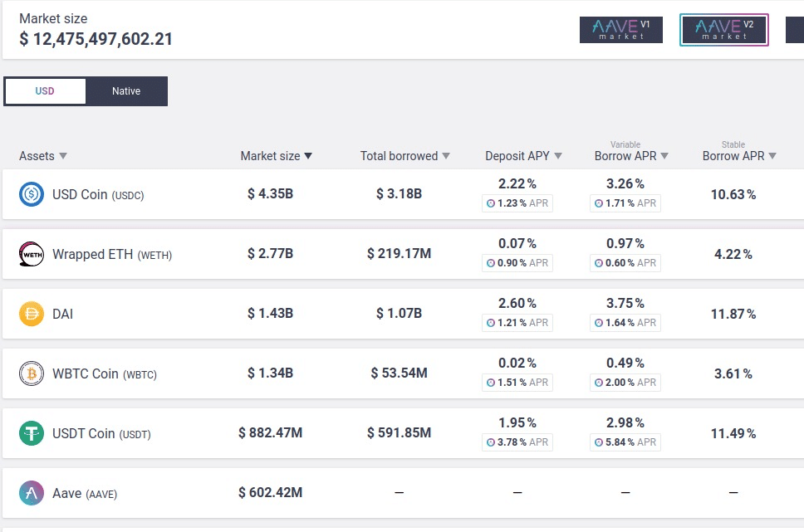This screenshot has height=532, width=804.
Task: Click incentive icon beside USDT 3.78% APR
Action: (x=491, y=442)
